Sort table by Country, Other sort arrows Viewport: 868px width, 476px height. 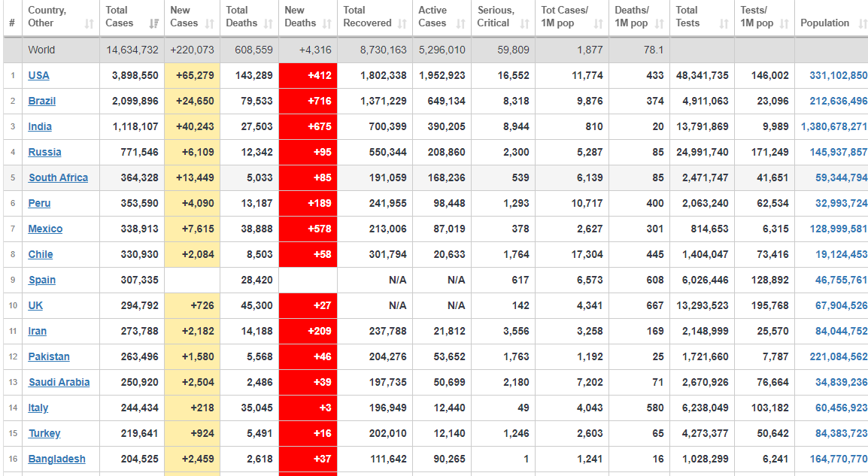coord(89,24)
